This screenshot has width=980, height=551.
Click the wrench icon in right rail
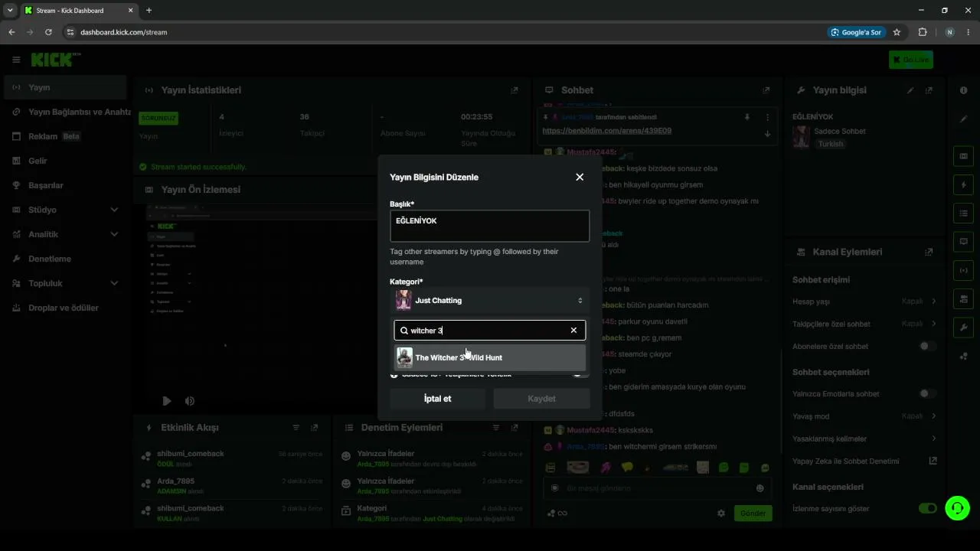963,328
